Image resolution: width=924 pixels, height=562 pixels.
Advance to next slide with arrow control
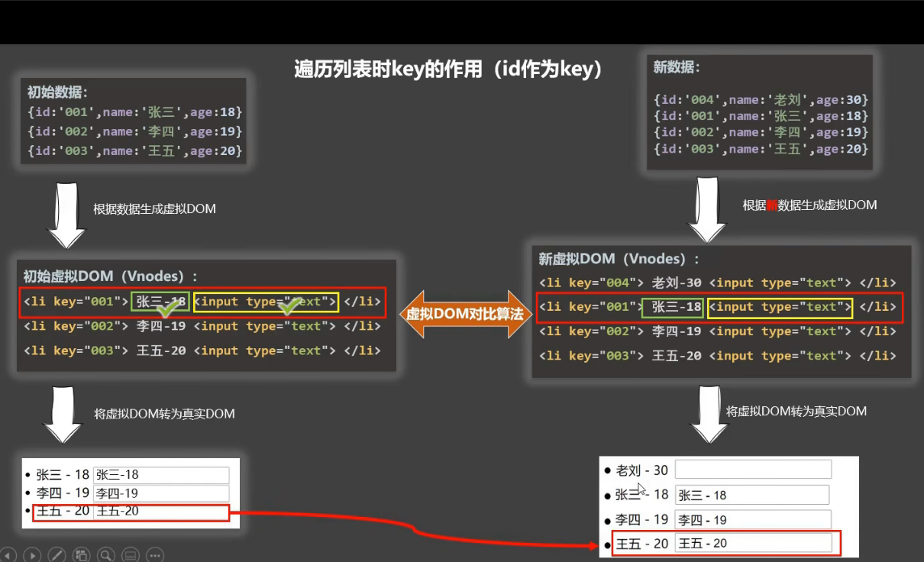[32, 555]
